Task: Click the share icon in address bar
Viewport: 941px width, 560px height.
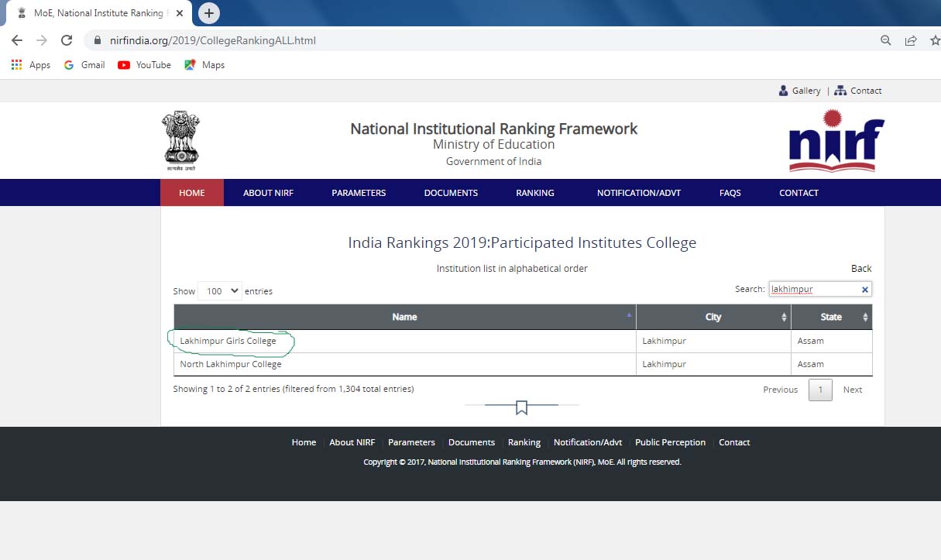Action: coord(911,40)
